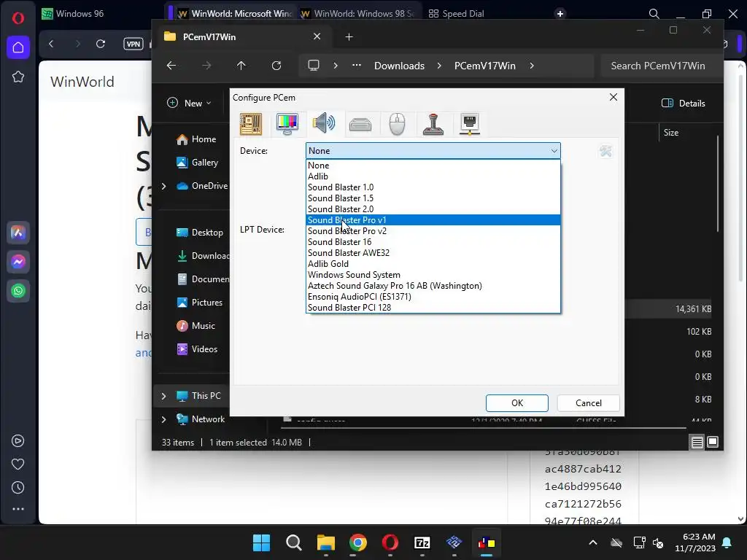The image size is (747, 560).
Task: Launch Chrome from the taskbar
Action: (x=357, y=542)
